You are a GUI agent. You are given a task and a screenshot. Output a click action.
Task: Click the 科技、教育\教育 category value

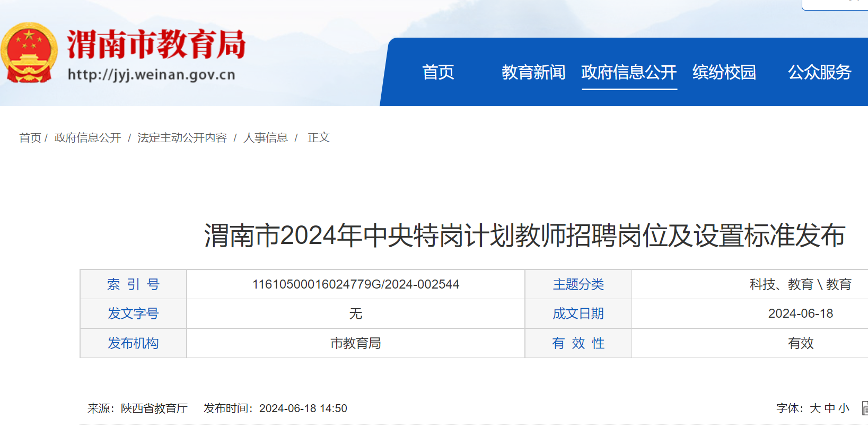[801, 284]
